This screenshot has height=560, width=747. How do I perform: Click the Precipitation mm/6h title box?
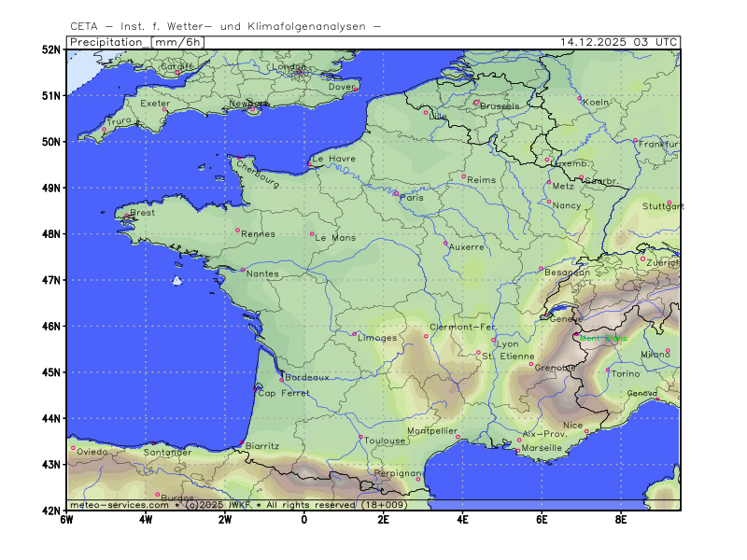point(136,42)
